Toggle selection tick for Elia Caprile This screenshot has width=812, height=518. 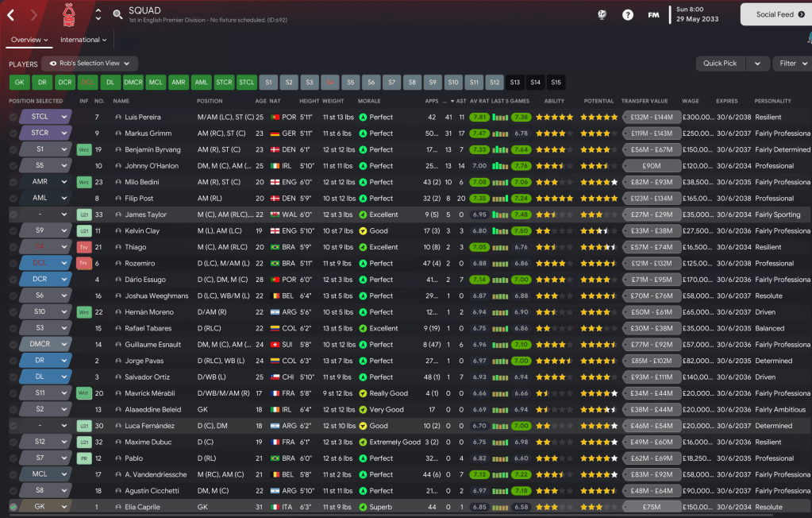13,507
